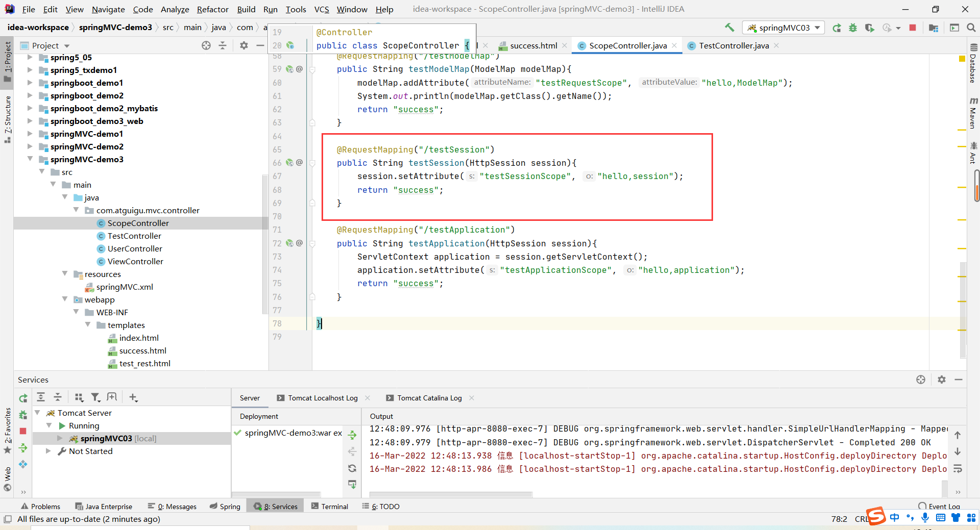Collapse the templates folder
Image resolution: width=980 pixels, height=530 pixels.
[88, 325]
